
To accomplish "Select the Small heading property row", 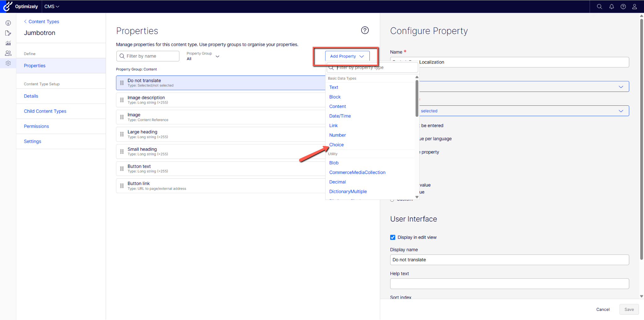I will coord(221,151).
